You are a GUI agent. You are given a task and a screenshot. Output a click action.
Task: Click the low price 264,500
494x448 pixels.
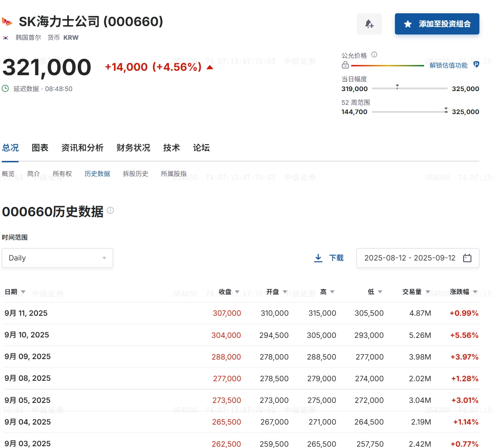pyautogui.click(x=369, y=422)
